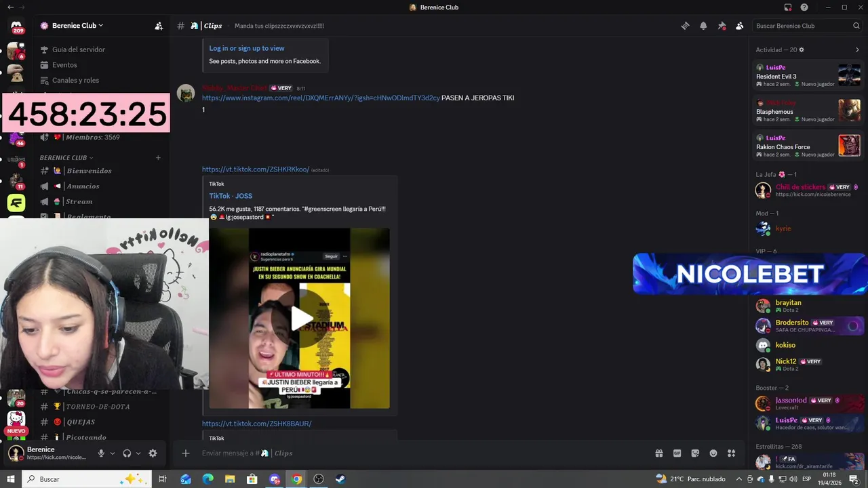
Task: Open the Instagram reel link
Action: pos(321,98)
